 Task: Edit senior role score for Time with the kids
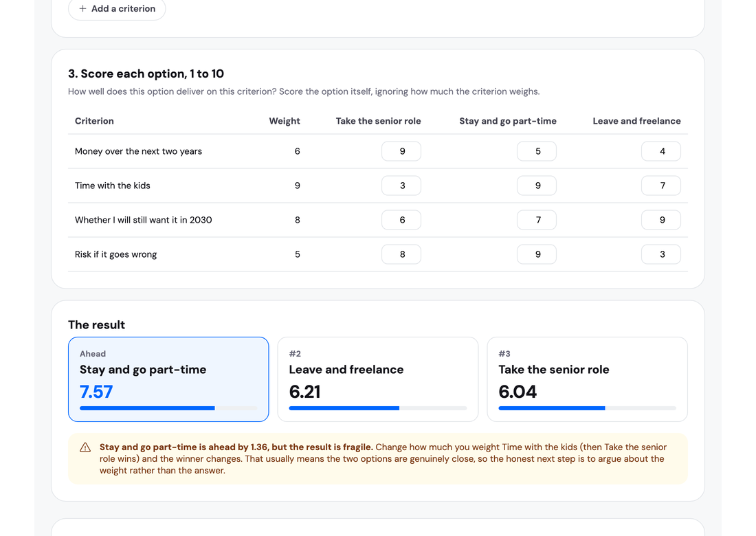[x=401, y=186]
